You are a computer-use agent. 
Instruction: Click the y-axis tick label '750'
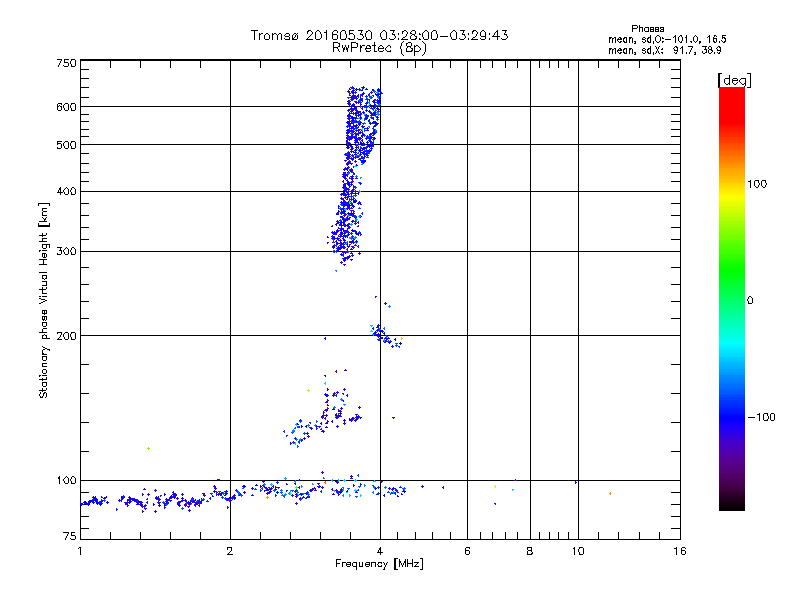click(x=66, y=63)
